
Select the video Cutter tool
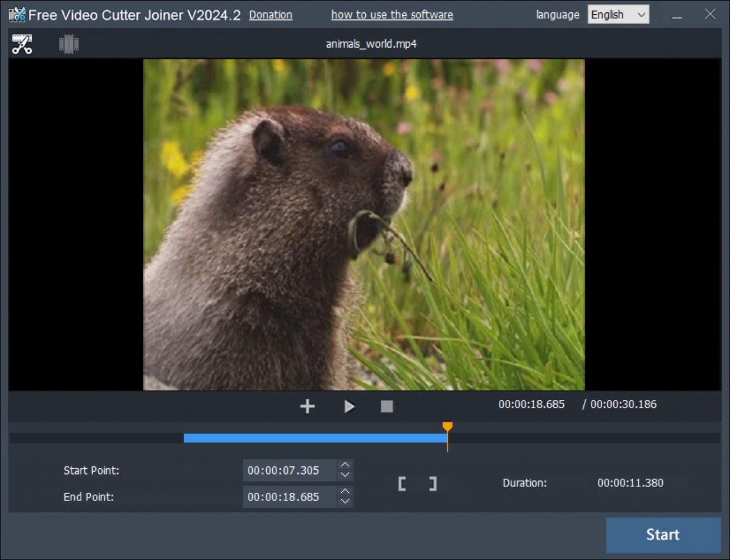[22, 43]
